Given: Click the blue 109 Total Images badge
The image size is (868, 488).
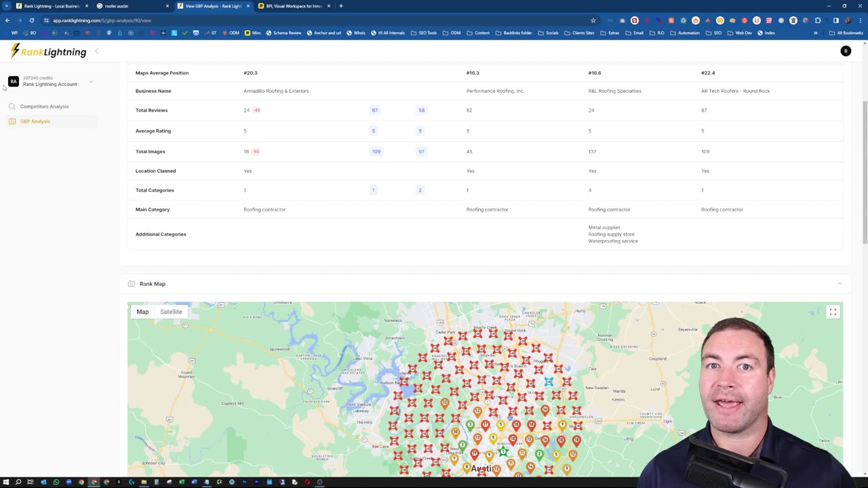Looking at the screenshot, I should click(x=376, y=152).
